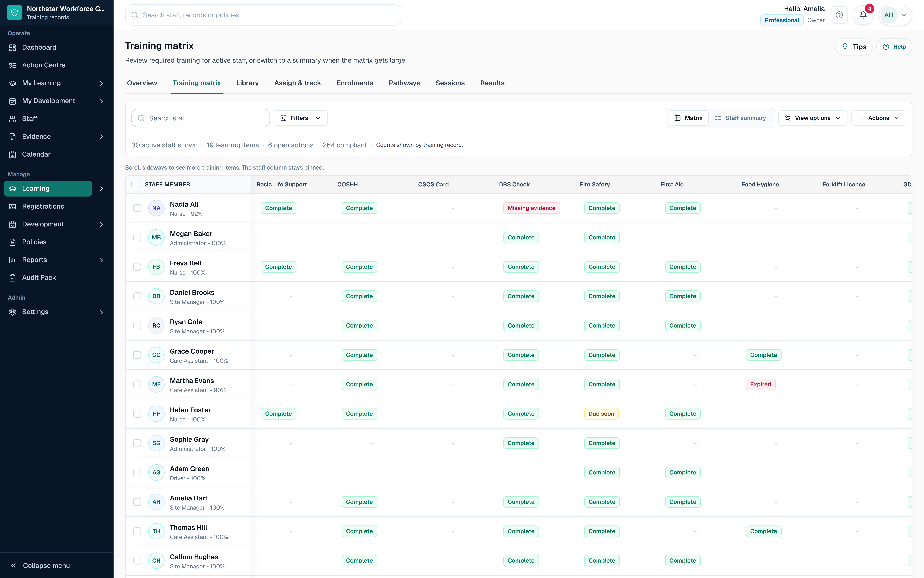
Task: Expand the Development submenu under Manage
Action: [x=102, y=224]
